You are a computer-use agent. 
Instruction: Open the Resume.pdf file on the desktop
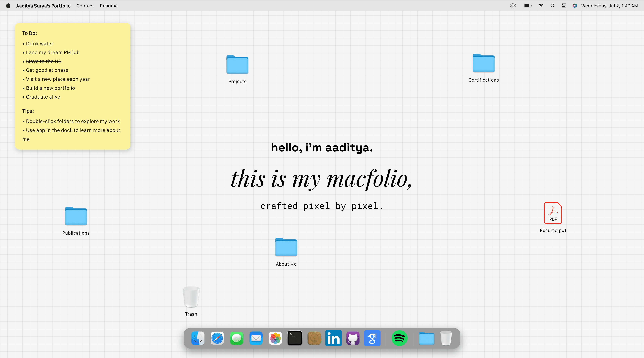[553, 213]
